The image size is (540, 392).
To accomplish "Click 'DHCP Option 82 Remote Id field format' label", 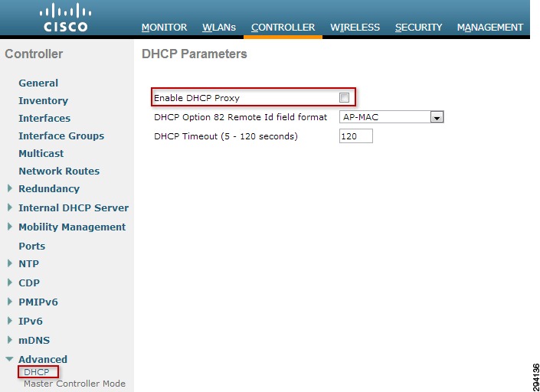I will tap(241, 117).
